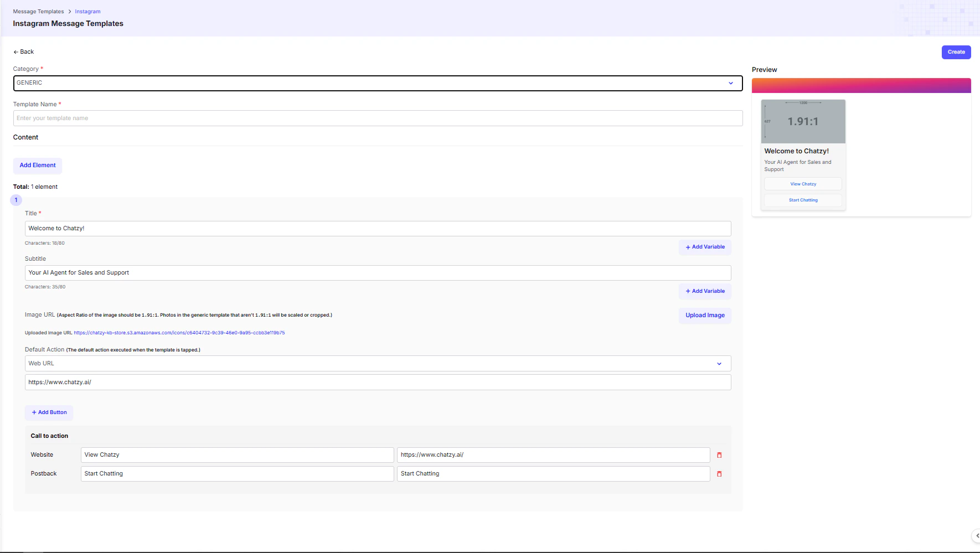The height and width of the screenshot is (553, 980).
Task: Go to Message Templates breadcrumb
Action: click(38, 12)
